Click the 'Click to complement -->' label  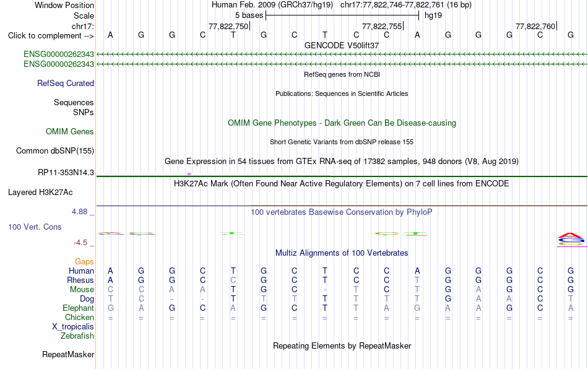[51, 36]
